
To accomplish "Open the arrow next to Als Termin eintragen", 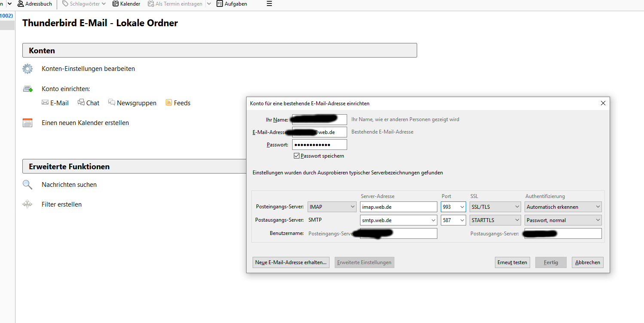I will [209, 4].
